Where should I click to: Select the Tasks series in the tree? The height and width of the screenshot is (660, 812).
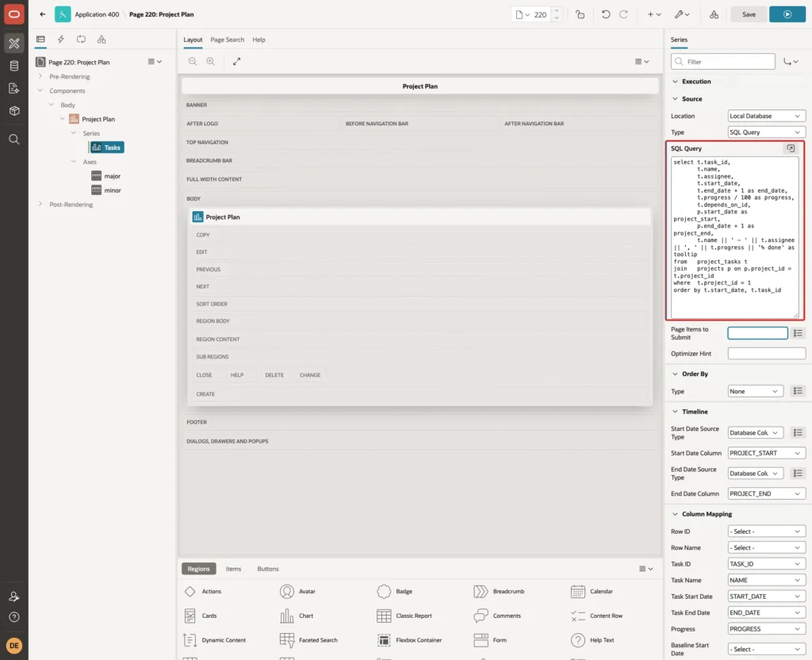(107, 147)
